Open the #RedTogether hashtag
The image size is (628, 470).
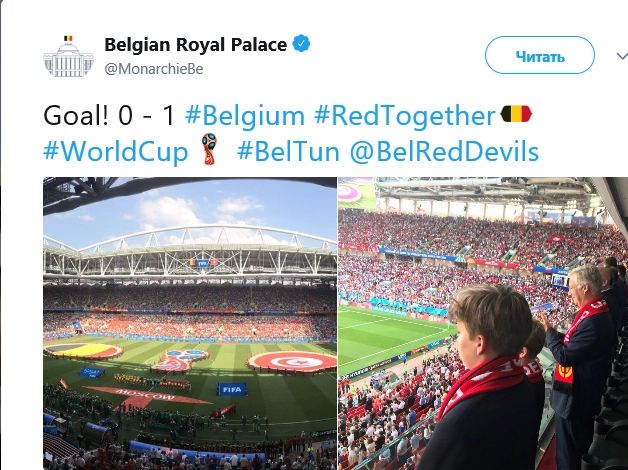click(405, 116)
